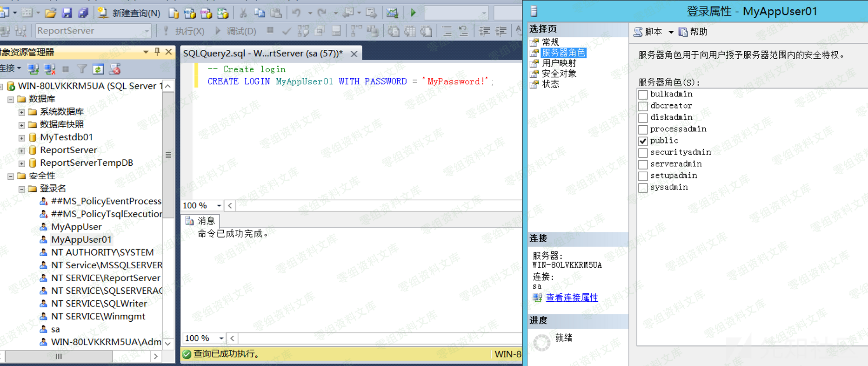Check the securityadmin role checkbox
The height and width of the screenshot is (366, 868).
(643, 153)
